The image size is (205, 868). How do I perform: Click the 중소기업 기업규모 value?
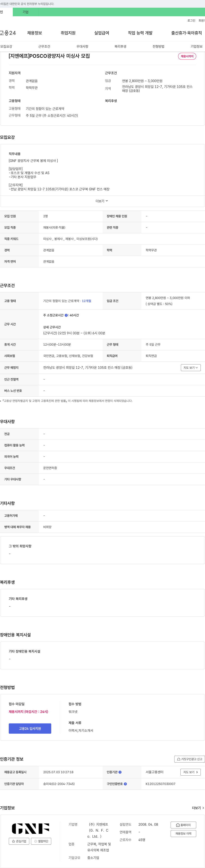click(x=93, y=858)
